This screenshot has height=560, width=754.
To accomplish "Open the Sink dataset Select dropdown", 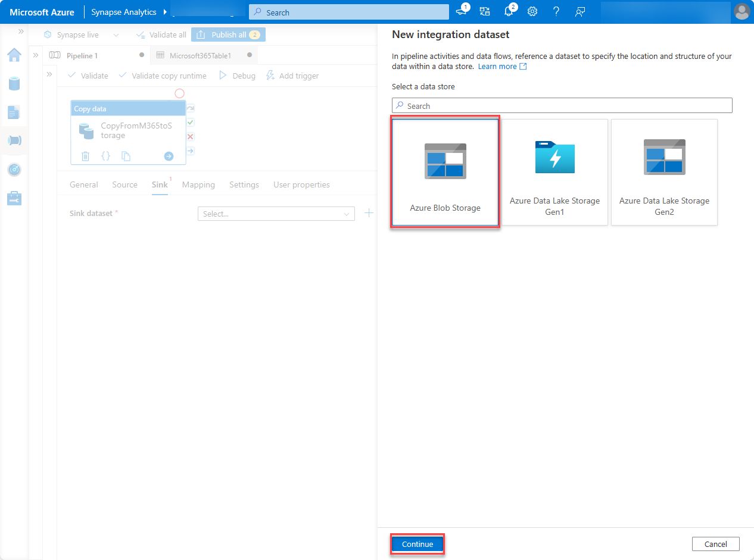I will tap(276, 213).
